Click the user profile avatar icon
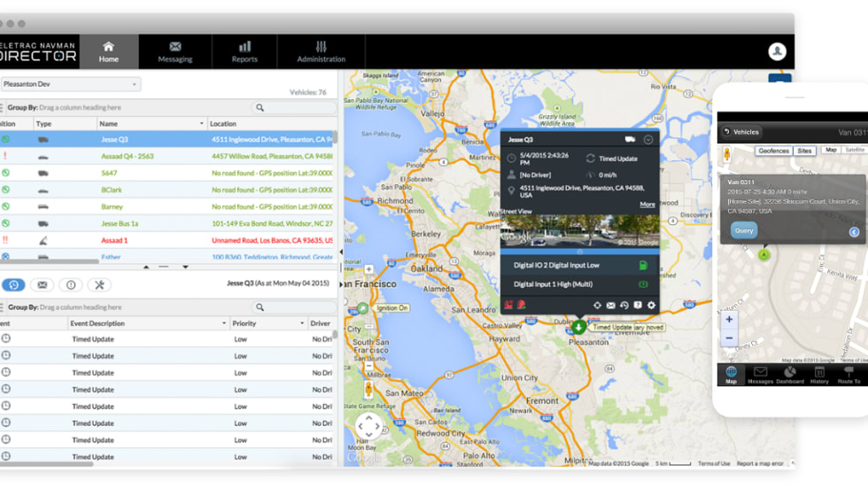Image resolution: width=868 pixels, height=489 pixels. 777,51
